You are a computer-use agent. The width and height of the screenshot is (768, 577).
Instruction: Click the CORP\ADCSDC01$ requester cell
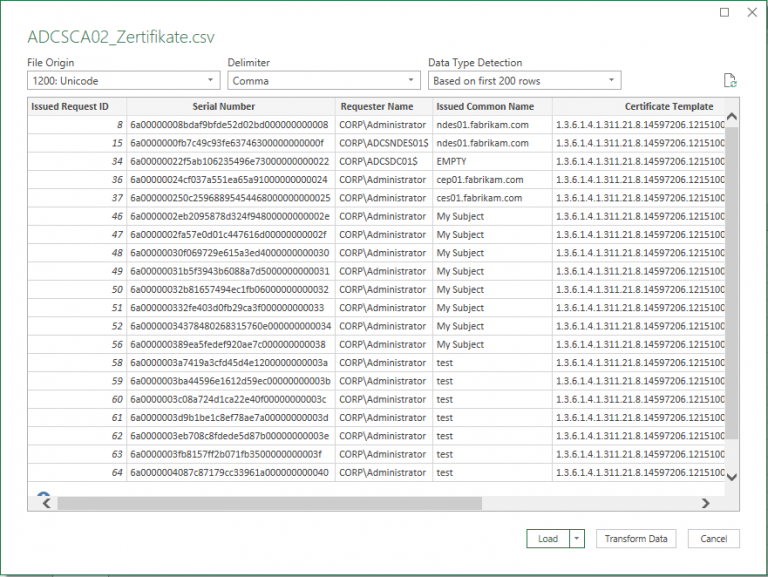[384, 162]
